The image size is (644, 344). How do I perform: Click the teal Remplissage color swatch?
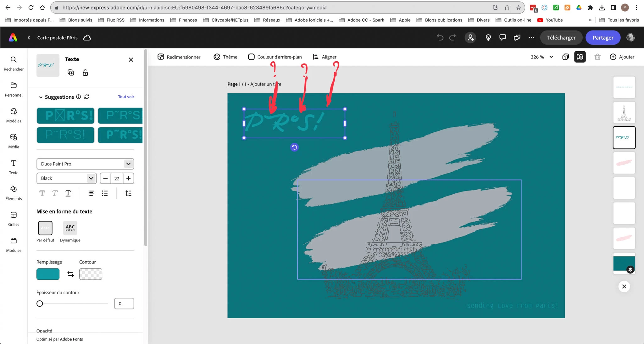48,274
